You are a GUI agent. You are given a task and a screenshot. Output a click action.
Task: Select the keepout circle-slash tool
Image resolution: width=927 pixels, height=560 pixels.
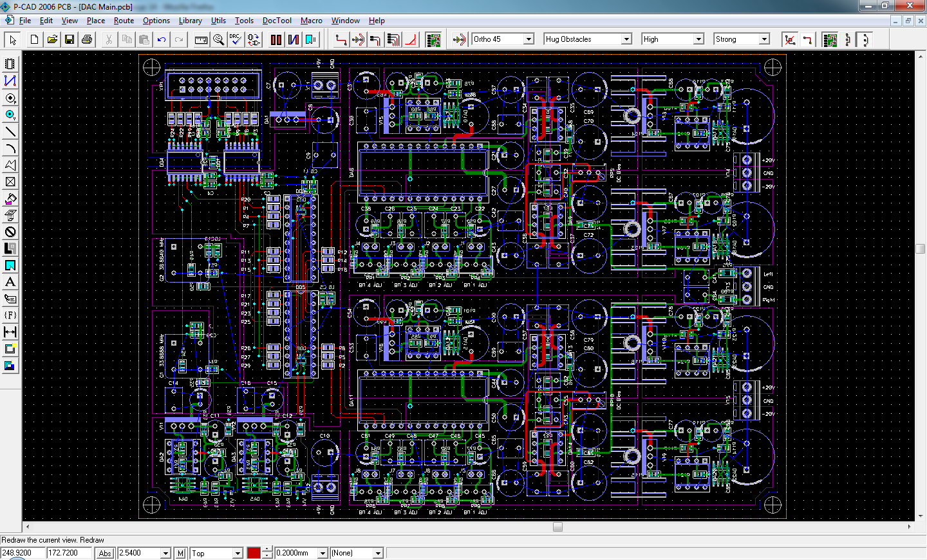pyautogui.click(x=10, y=232)
